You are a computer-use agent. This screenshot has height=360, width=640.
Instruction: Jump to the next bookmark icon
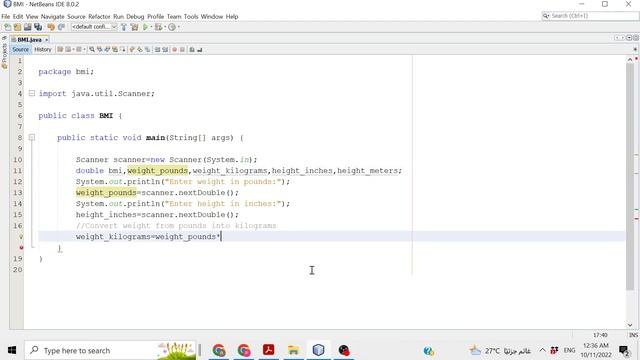(x=140, y=49)
